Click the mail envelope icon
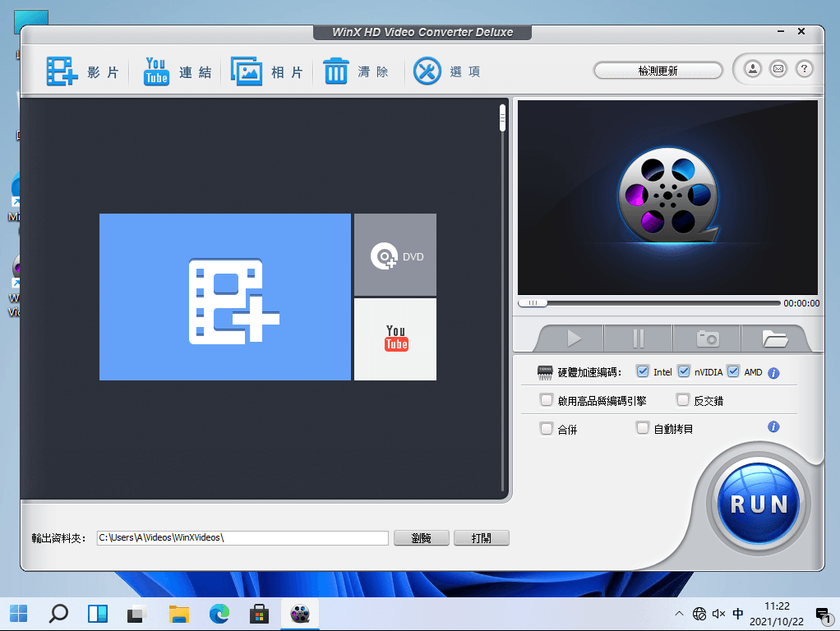840x631 pixels. [x=778, y=69]
